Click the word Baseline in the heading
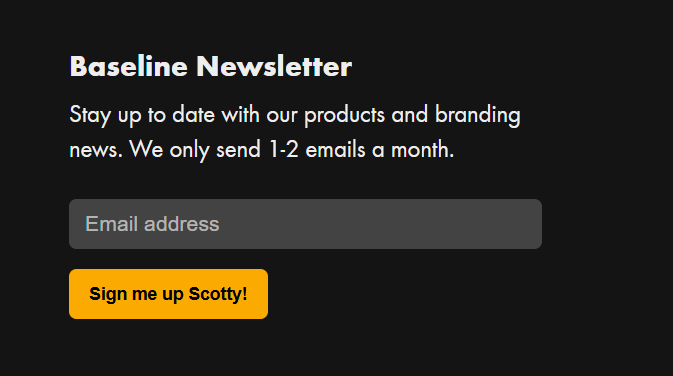The image size is (673, 376). click(x=128, y=67)
